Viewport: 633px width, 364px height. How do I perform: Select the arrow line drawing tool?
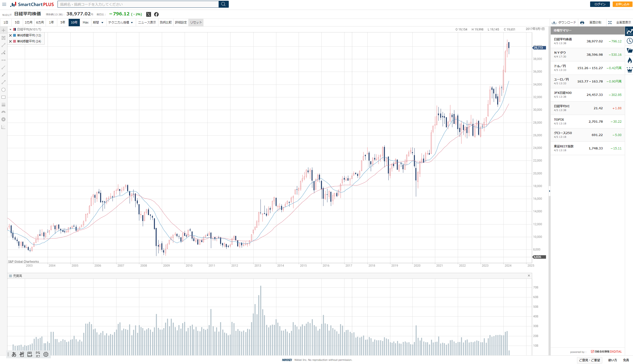pyautogui.click(x=3, y=82)
